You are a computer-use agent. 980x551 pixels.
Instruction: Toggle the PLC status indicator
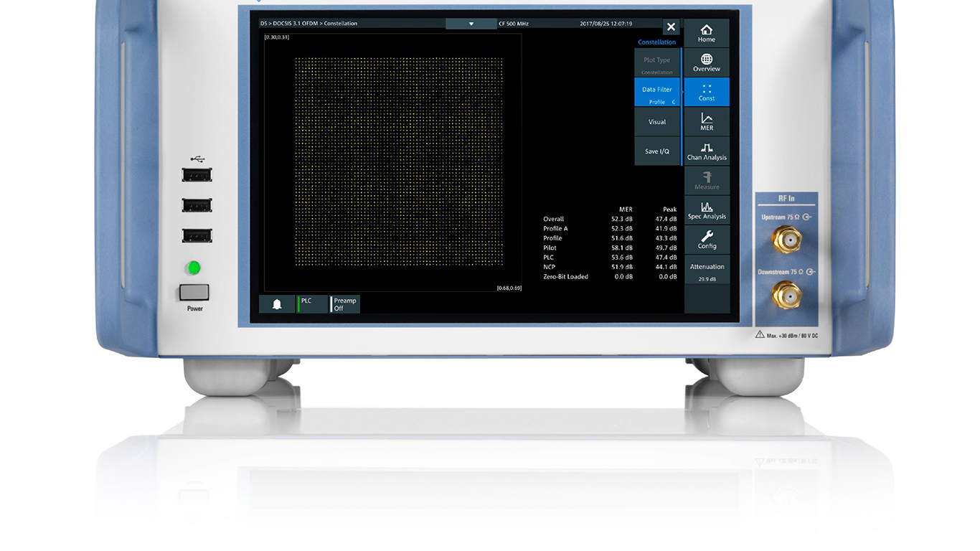311,304
